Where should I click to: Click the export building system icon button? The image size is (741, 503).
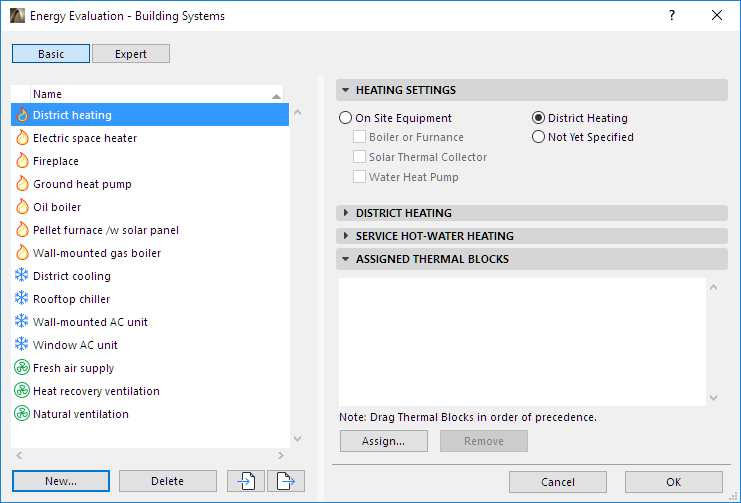(x=286, y=481)
